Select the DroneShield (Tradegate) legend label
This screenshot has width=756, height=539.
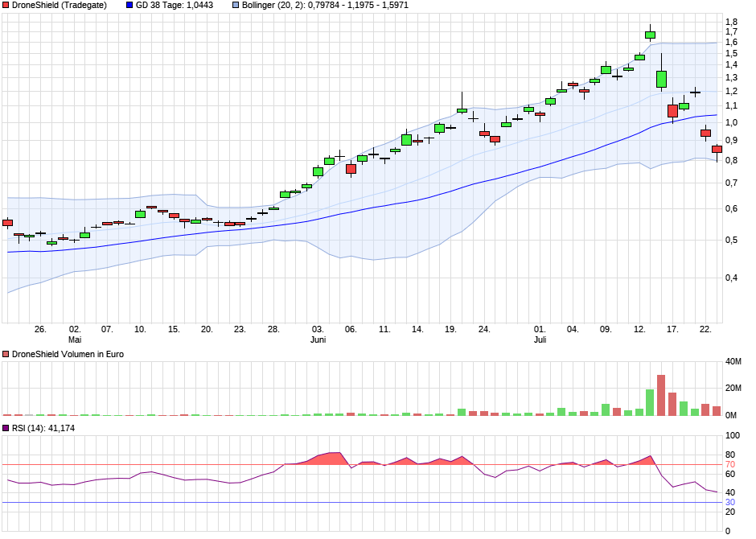[x=59, y=5]
